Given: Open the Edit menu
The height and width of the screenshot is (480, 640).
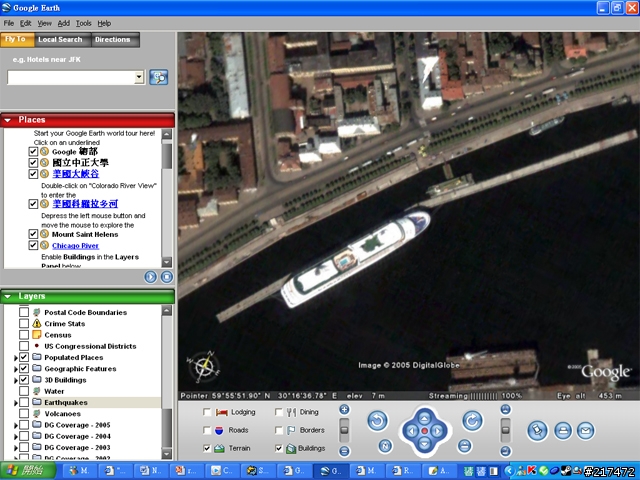Looking at the screenshot, I should (x=26, y=23).
